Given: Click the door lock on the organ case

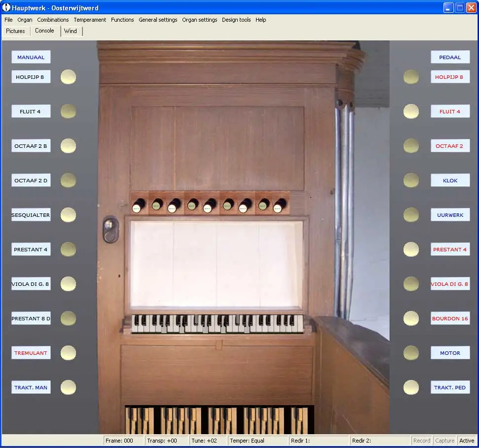Looking at the screenshot, I should click(x=111, y=230).
